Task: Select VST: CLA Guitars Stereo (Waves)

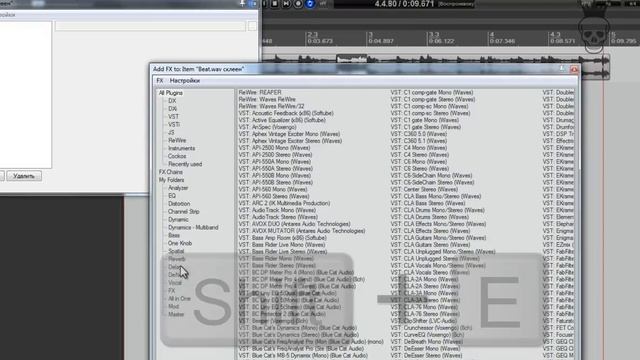Action: 430,245
